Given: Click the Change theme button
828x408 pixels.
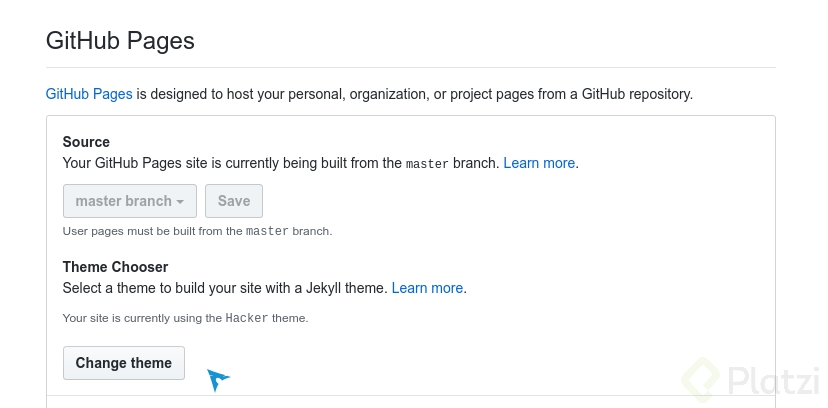Looking at the screenshot, I should (x=124, y=363).
